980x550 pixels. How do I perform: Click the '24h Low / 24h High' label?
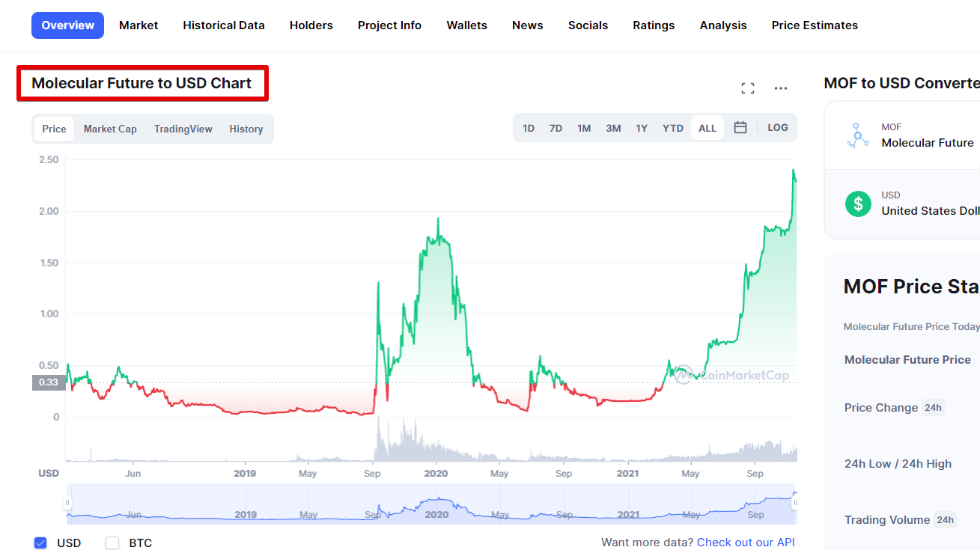point(898,464)
